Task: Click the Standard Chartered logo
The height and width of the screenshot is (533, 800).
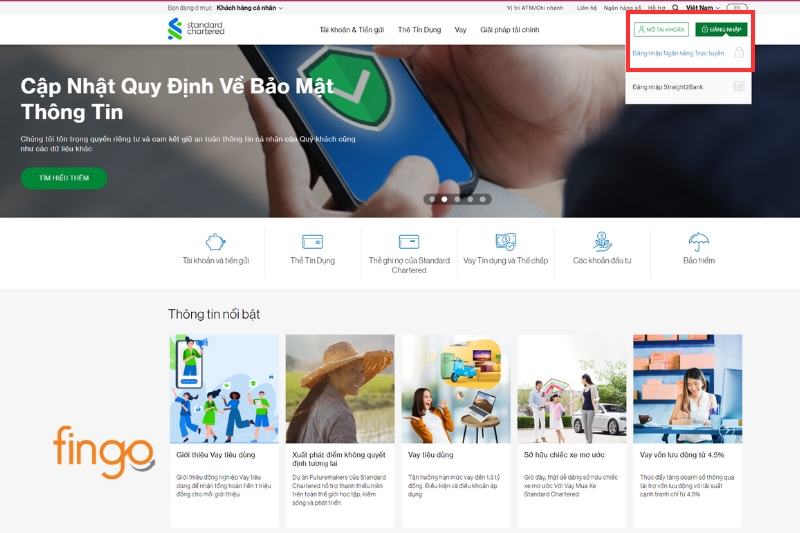Action: pyautogui.click(x=196, y=29)
